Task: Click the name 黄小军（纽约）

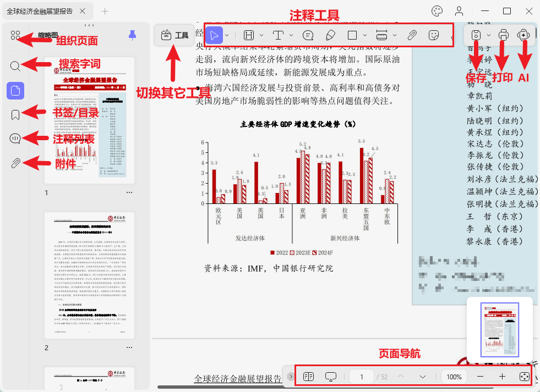Action: [495, 108]
